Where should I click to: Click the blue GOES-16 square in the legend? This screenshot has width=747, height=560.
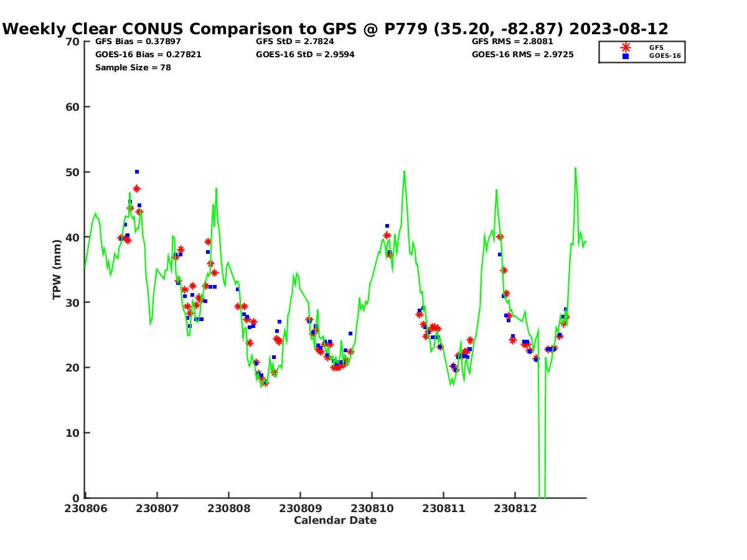(x=626, y=56)
